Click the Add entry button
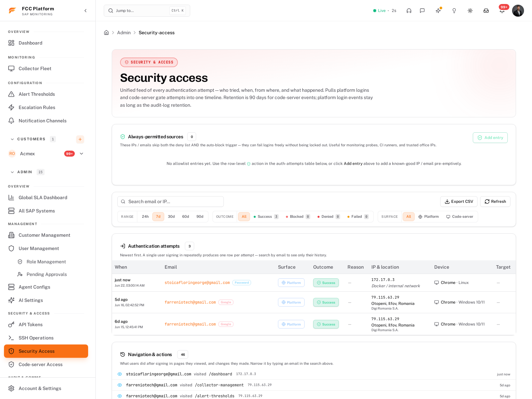 tap(490, 138)
